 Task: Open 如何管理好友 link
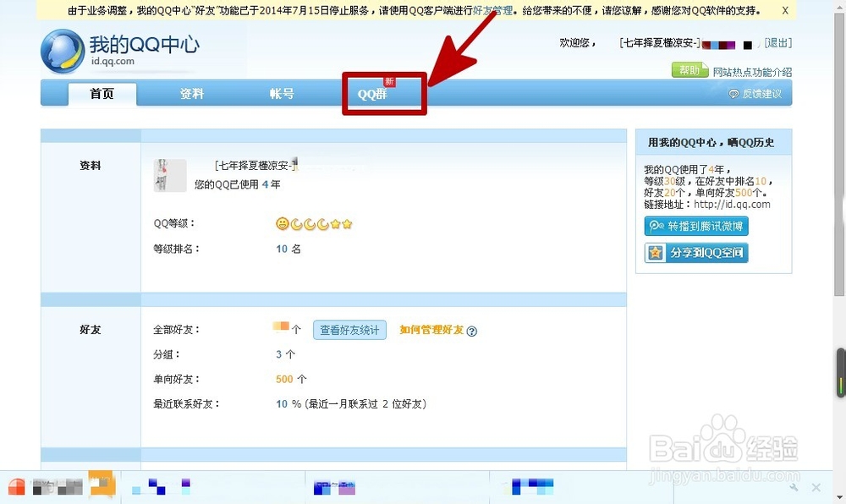(431, 330)
